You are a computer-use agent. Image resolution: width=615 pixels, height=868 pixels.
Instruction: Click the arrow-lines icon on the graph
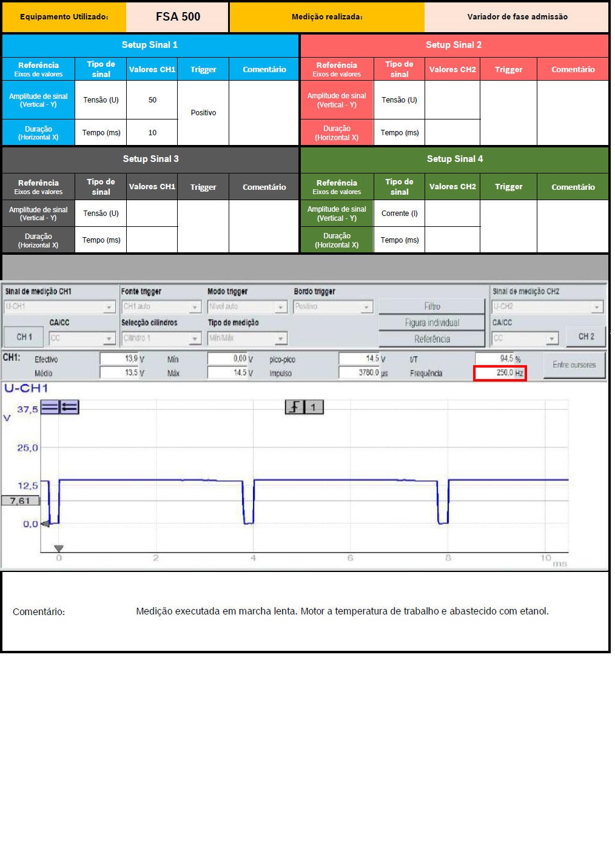[x=69, y=407]
